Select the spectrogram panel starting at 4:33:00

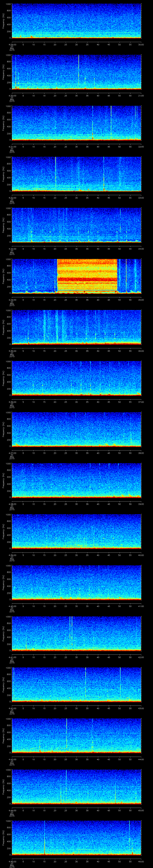point(77,225)
